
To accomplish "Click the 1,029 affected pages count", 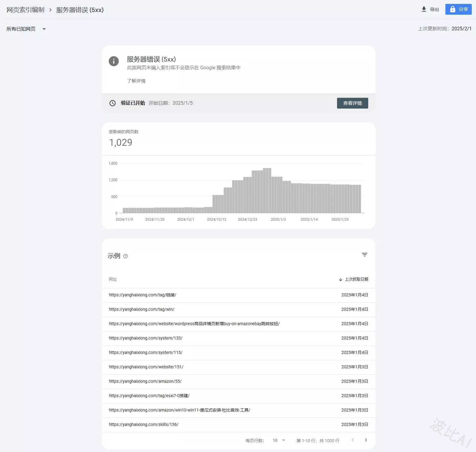I will [121, 142].
